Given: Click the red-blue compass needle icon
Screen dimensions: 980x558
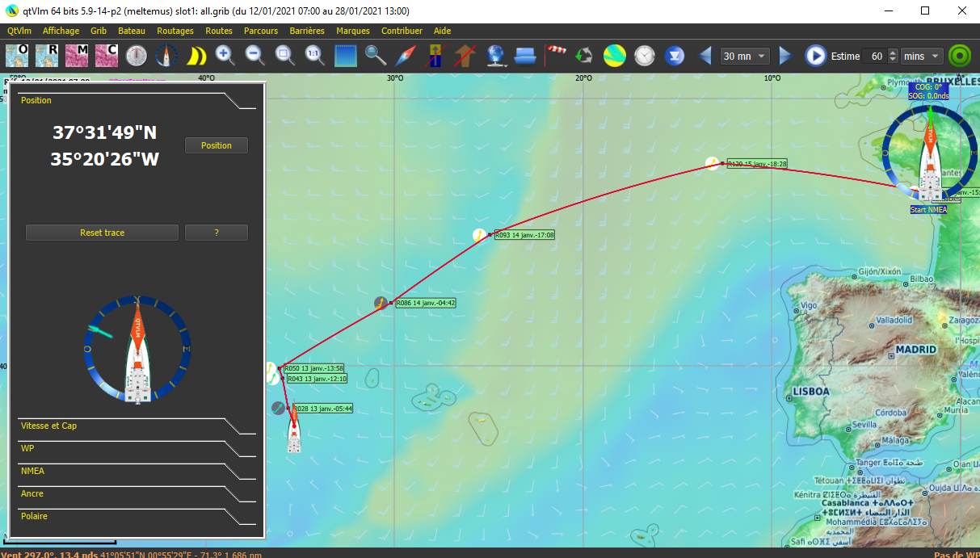Looking at the screenshot, I should tap(406, 56).
